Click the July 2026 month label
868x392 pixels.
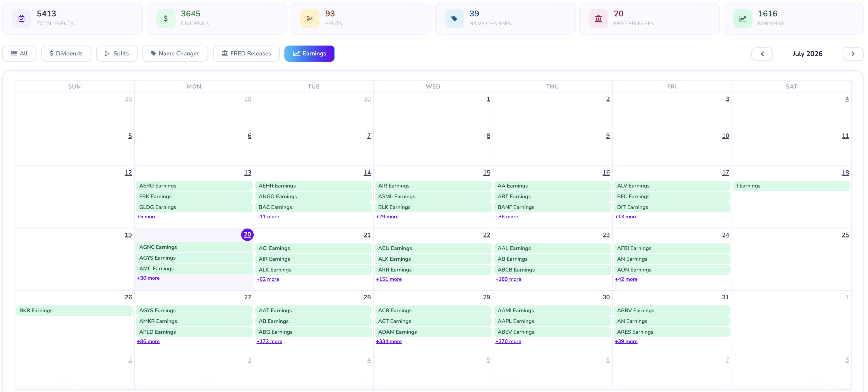(807, 54)
